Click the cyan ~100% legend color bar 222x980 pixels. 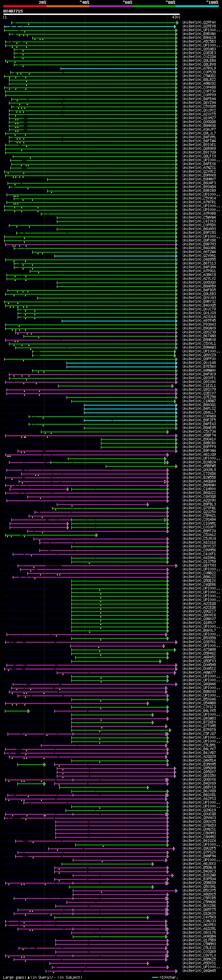[197, 7]
